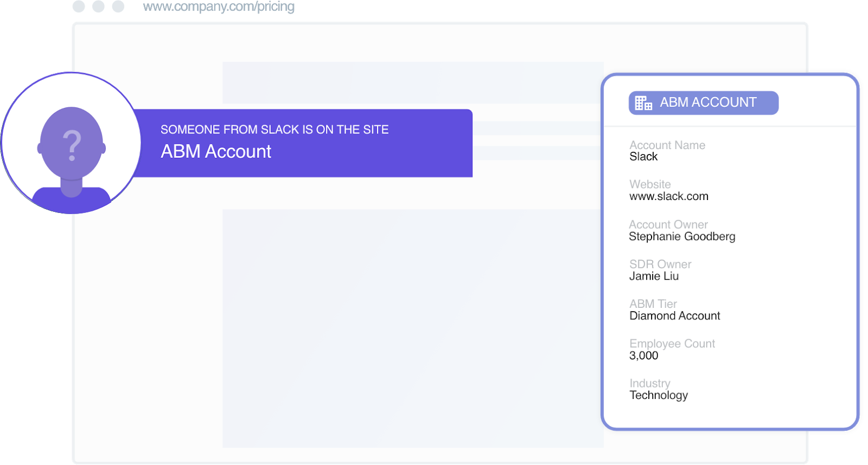Open the www.slack.com website value

669,196
